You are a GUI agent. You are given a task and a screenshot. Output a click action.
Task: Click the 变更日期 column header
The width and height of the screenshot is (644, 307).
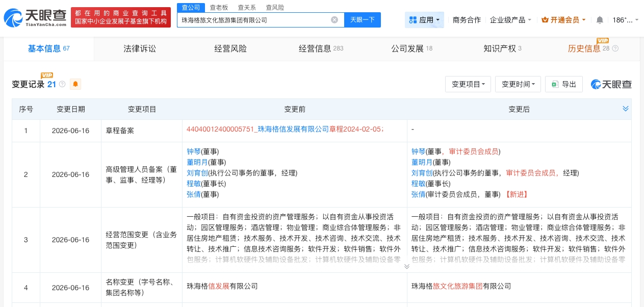[71, 109]
